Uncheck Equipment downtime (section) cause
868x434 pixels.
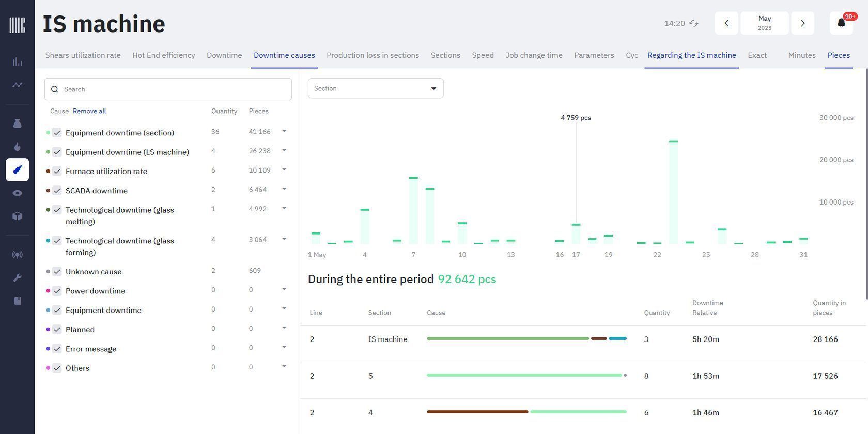(57, 133)
